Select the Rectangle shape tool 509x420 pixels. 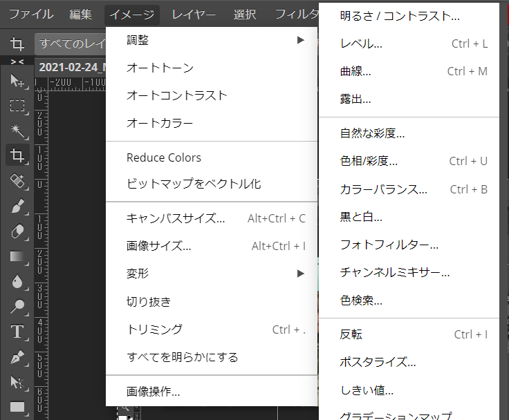17,407
